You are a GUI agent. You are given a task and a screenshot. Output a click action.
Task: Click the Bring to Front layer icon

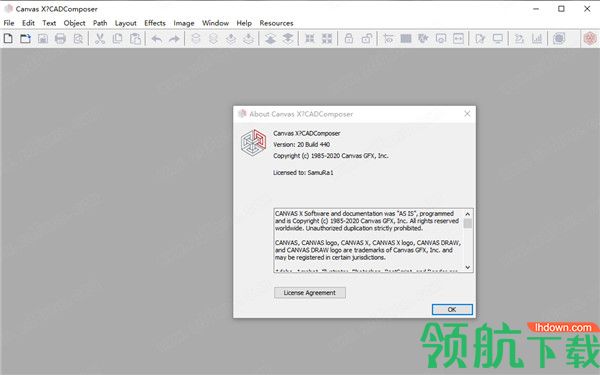click(x=271, y=38)
